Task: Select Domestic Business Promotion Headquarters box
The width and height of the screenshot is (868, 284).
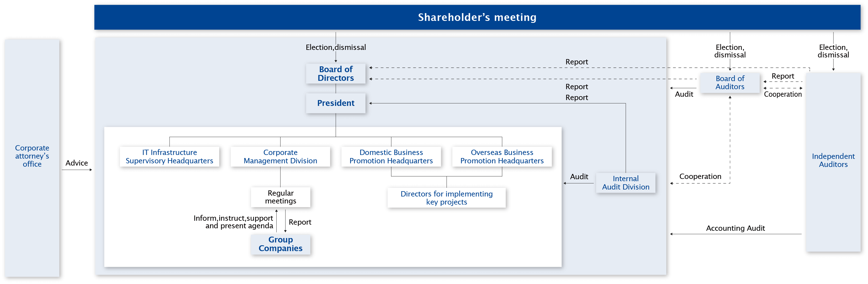Action: click(x=391, y=157)
